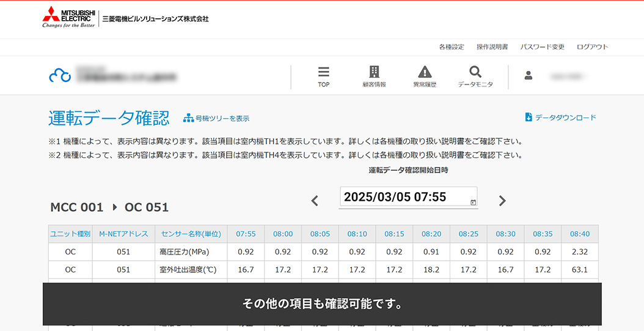This screenshot has height=331, width=644.
Task: Click データダウンロード link
Action: (x=560, y=117)
